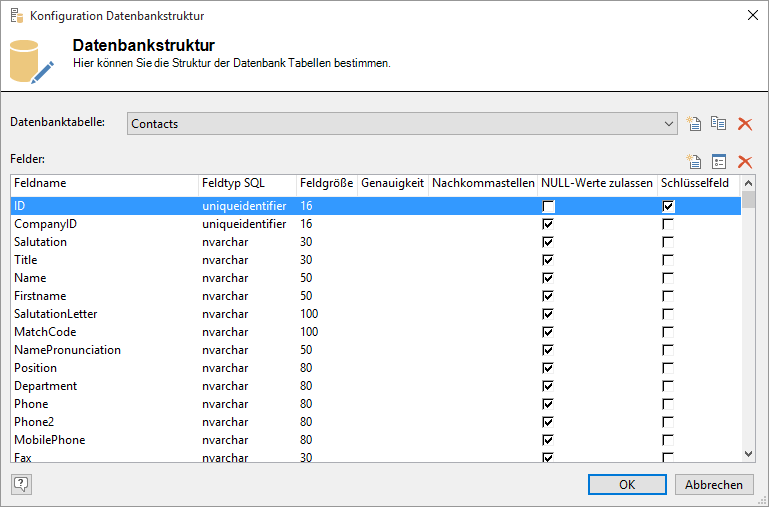Click the help question mark icon
The height and width of the screenshot is (507, 769).
tap(21, 484)
